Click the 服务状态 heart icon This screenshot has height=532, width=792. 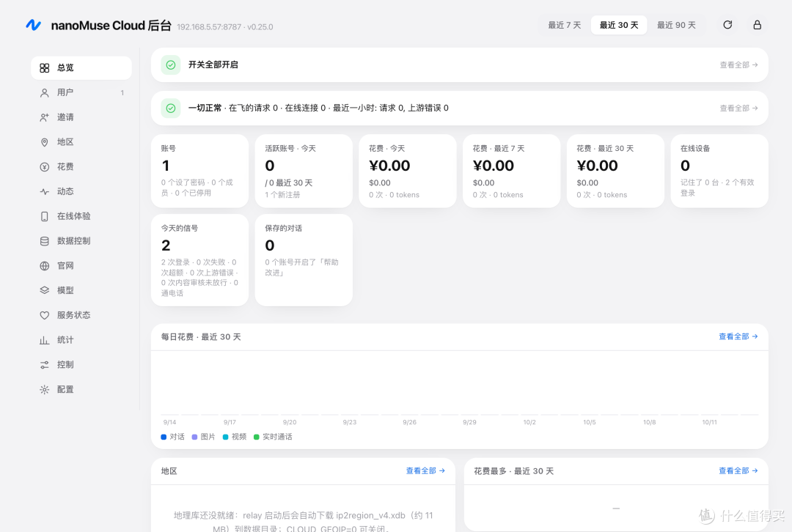click(45, 315)
